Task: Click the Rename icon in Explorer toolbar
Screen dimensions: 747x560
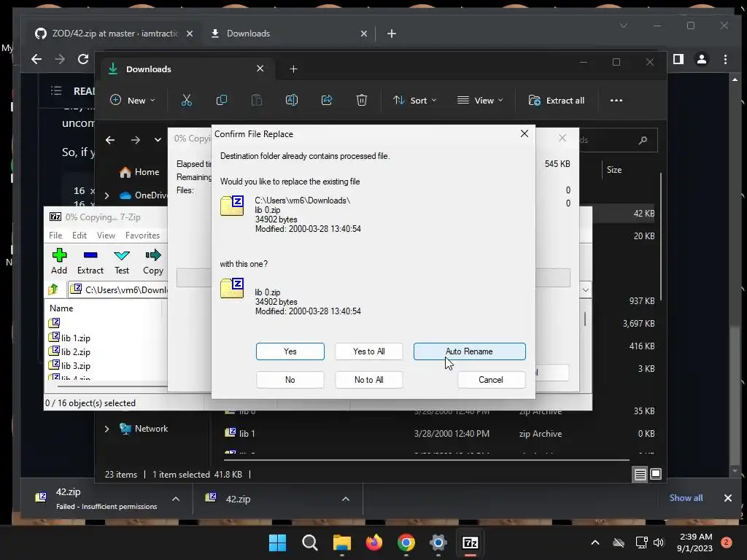Action: tap(292, 101)
